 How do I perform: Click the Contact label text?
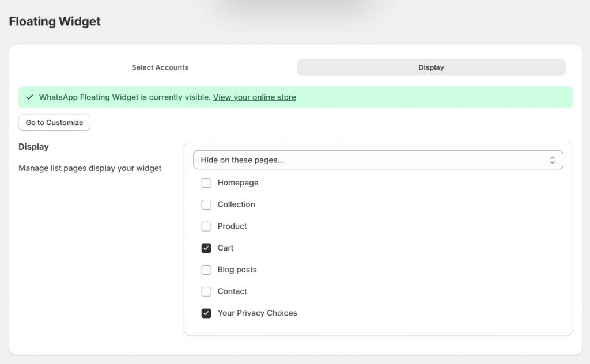[x=232, y=291]
